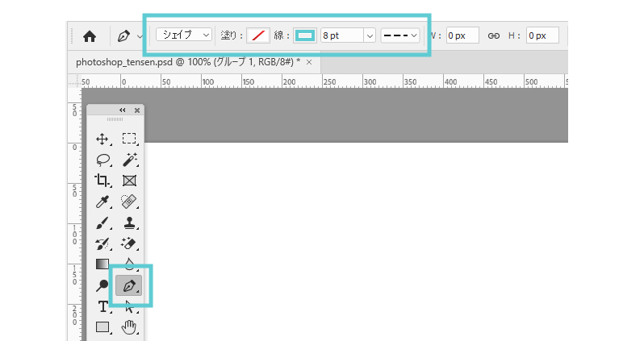Click the W width input field
644x341 pixels.
click(x=462, y=35)
